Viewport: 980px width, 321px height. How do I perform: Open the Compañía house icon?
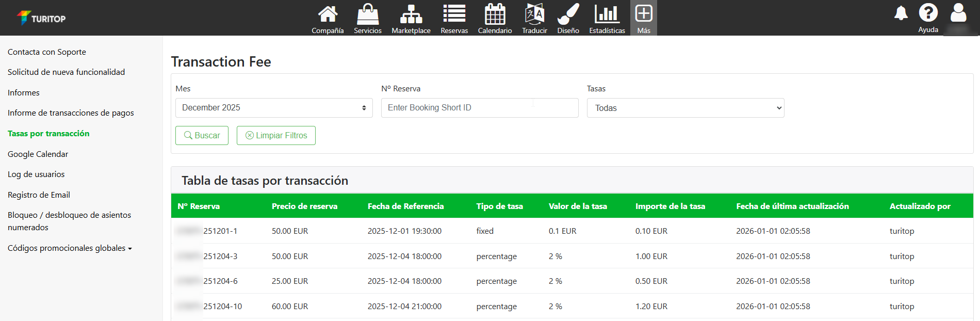click(327, 14)
